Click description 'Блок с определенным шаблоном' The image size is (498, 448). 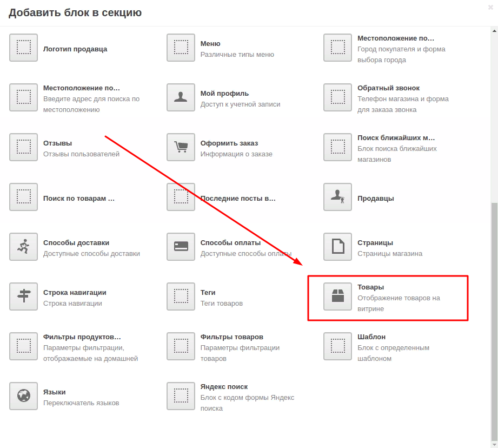coord(394,353)
